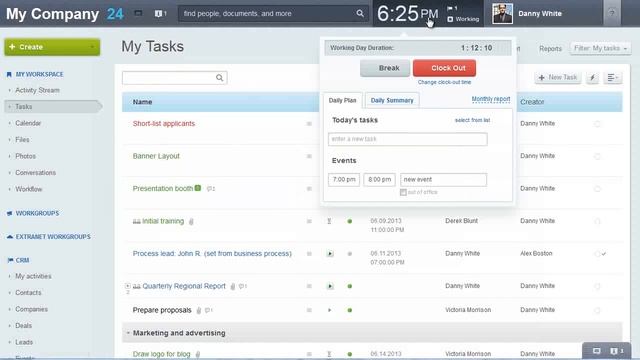
Task: Open menu icon for Banner Layout
Action: (x=309, y=156)
